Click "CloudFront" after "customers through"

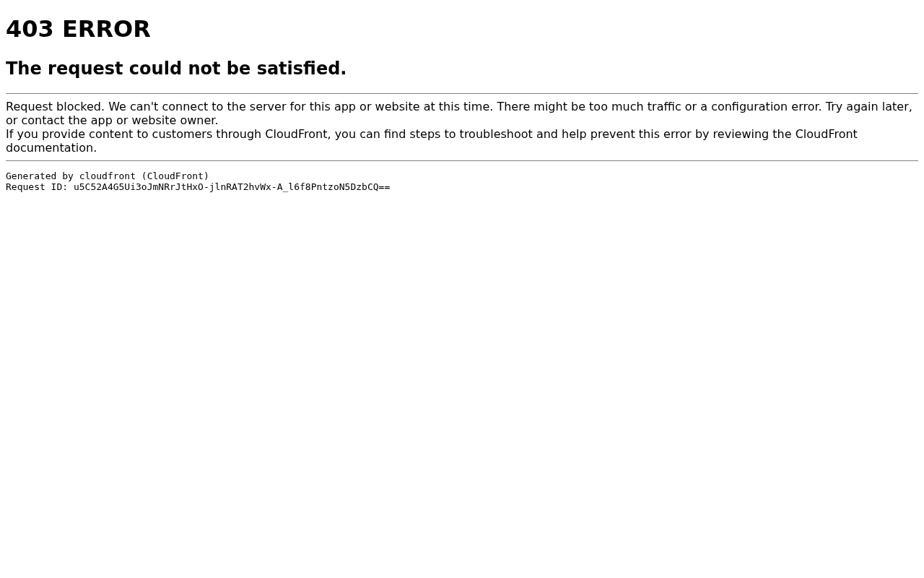click(x=296, y=134)
